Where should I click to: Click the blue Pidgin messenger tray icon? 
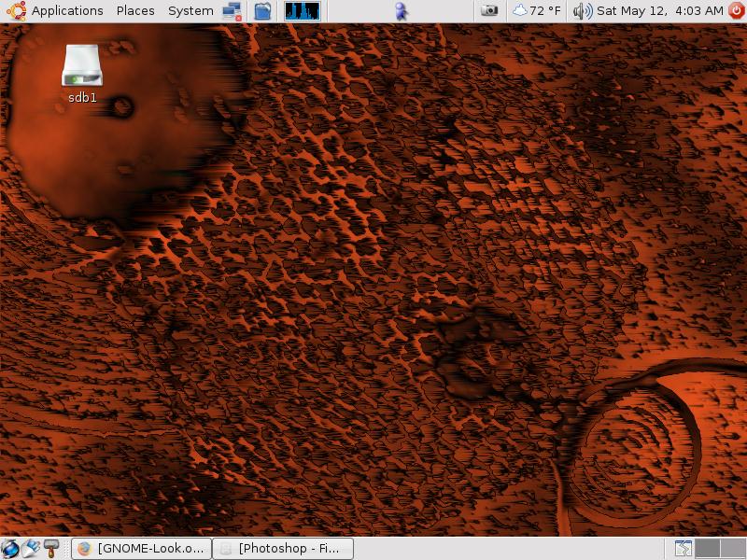click(x=402, y=11)
